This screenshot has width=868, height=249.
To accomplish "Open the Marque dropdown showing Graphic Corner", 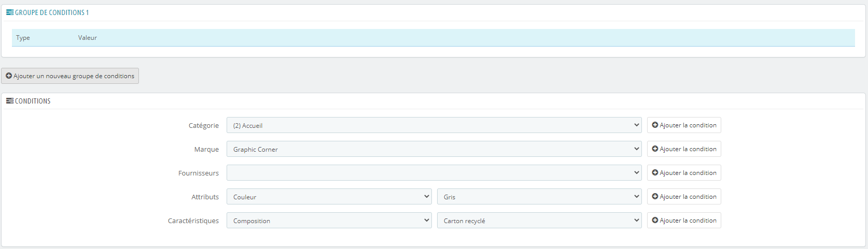I will 434,149.
